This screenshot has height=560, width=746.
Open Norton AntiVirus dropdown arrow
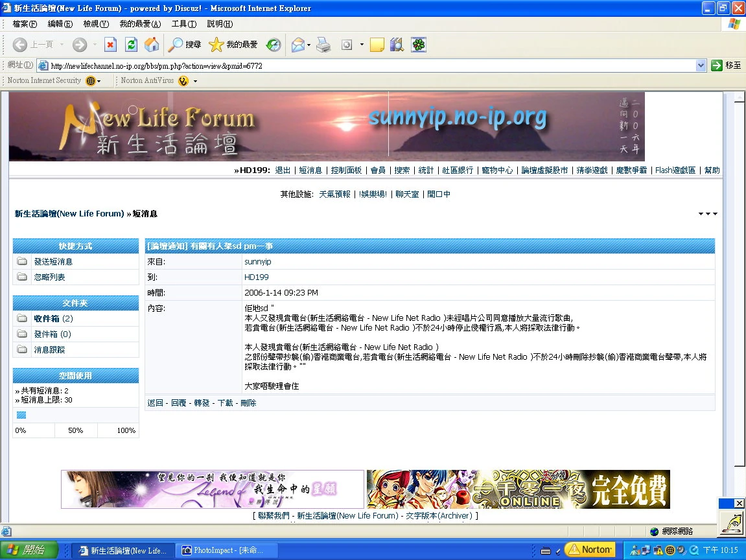click(x=195, y=82)
